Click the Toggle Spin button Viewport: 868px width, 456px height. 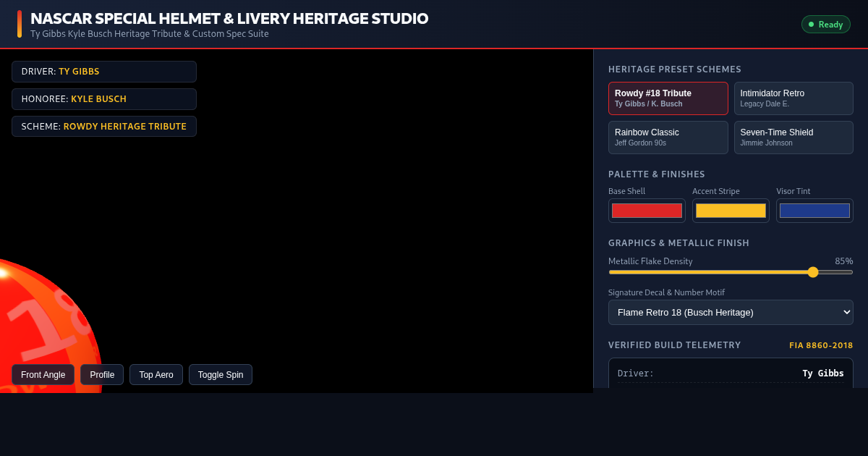[221, 375]
